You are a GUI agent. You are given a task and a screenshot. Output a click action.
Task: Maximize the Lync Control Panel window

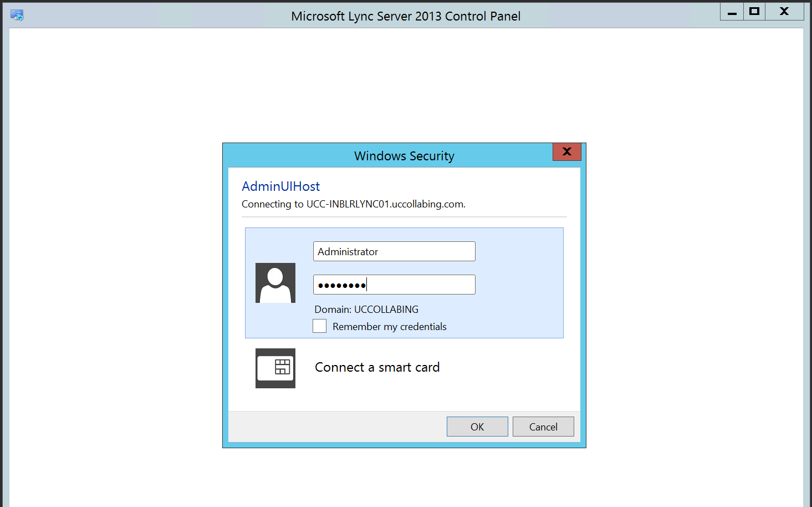point(754,12)
